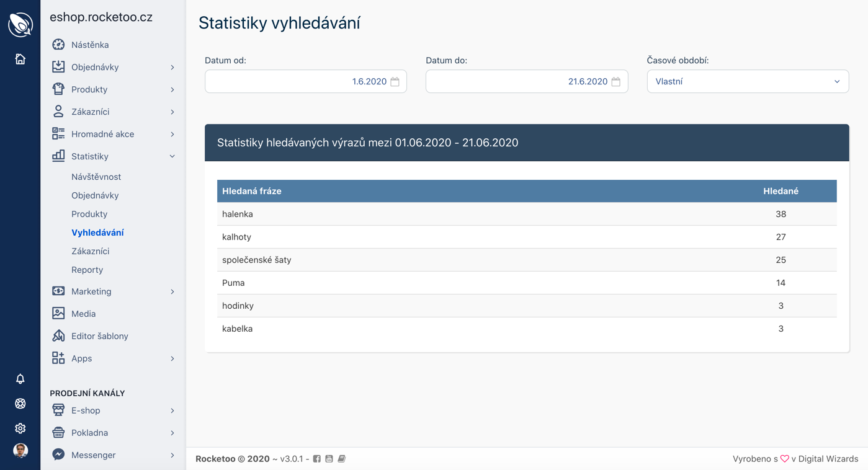Select the halenka search phrase
Screen dimensions: 868x470
(x=238, y=214)
